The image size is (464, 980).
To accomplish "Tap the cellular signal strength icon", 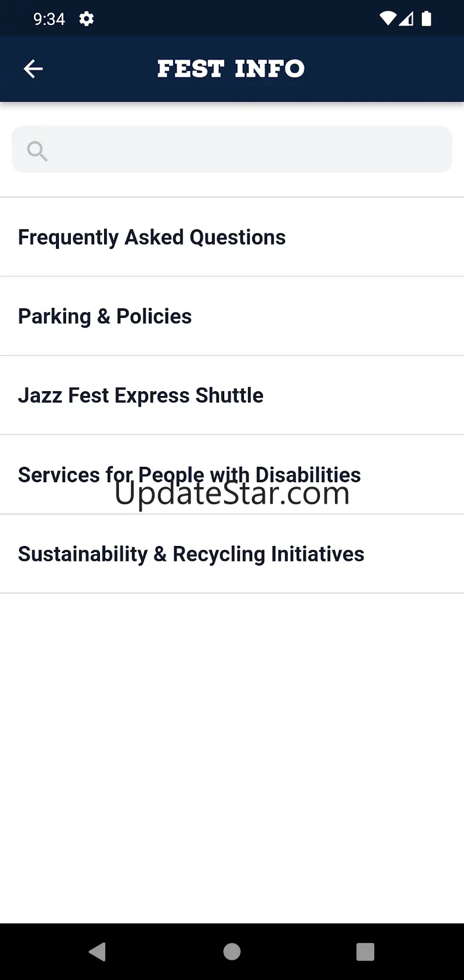I will [406, 19].
